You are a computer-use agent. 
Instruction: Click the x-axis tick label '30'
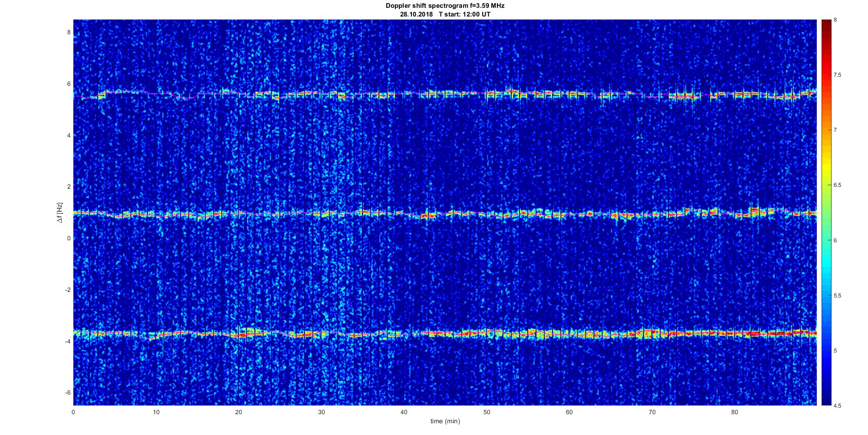[x=321, y=412]
